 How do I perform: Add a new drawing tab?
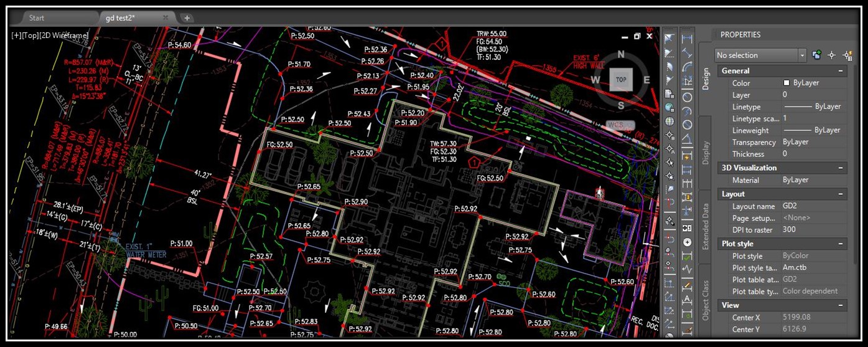[x=187, y=18]
